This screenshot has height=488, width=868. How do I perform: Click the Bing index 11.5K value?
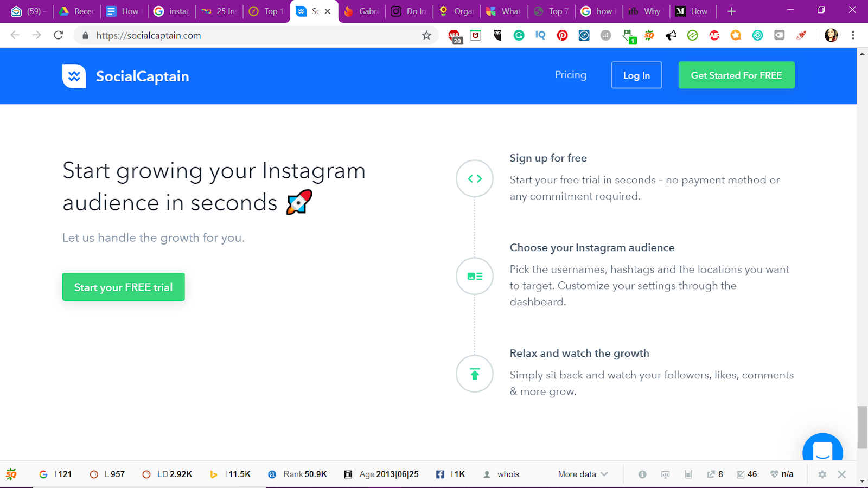[x=239, y=474]
